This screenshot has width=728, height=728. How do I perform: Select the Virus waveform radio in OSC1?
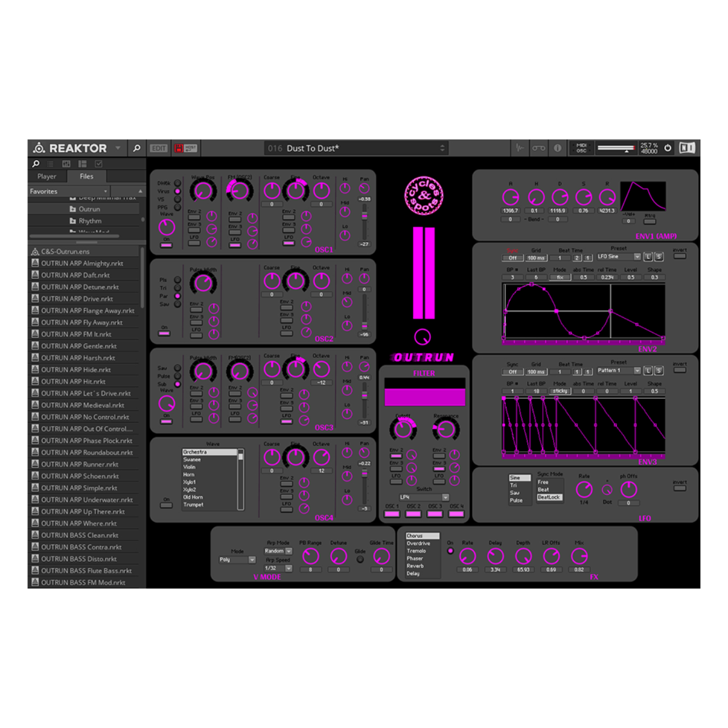pyautogui.click(x=178, y=191)
